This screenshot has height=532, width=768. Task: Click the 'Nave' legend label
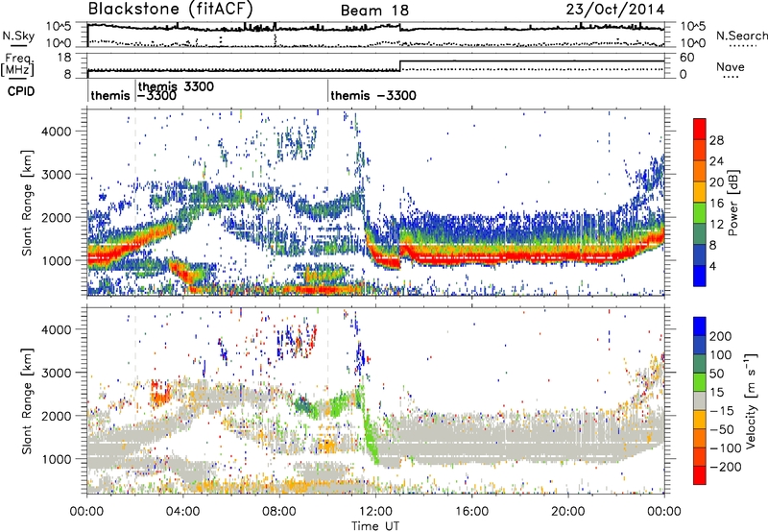coord(730,66)
